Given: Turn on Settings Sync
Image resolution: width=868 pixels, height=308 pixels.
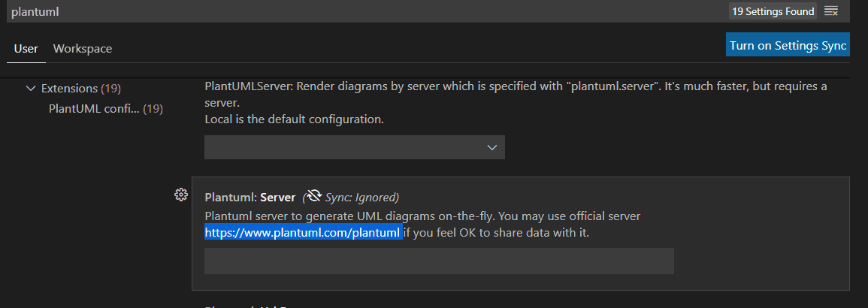Looking at the screenshot, I should [788, 45].
